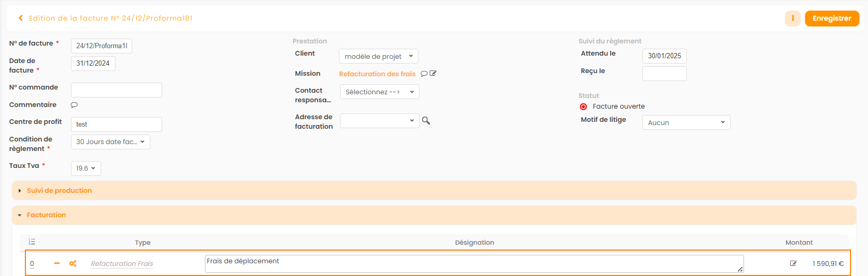The image size is (868, 276).
Task: Click the edit icon beside amount 1 590,91 €
Action: (x=793, y=263)
